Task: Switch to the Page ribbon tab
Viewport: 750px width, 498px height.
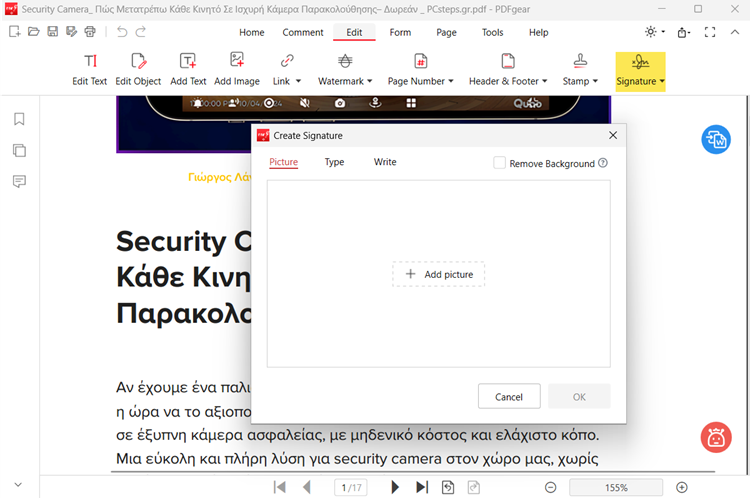Action: coord(446,33)
